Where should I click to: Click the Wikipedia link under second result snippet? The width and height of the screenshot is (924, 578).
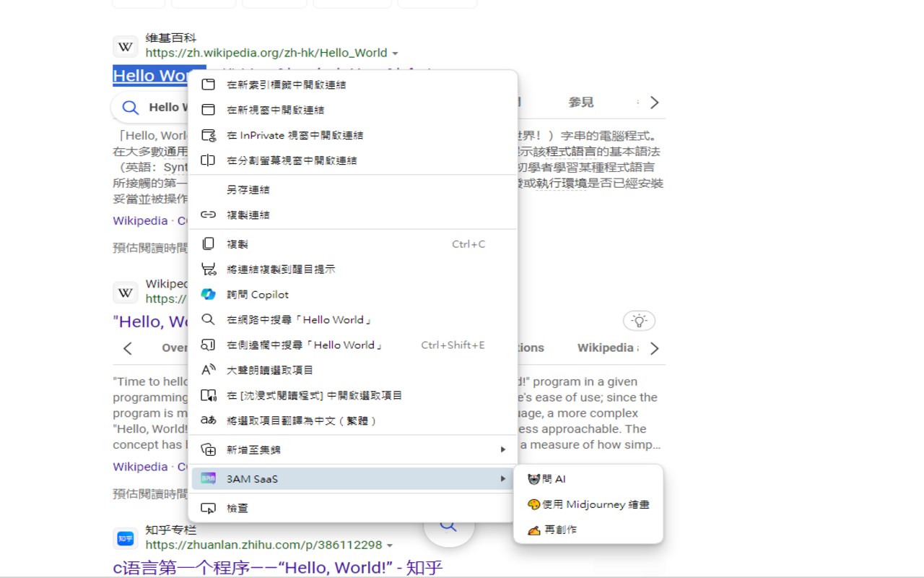[x=140, y=467]
